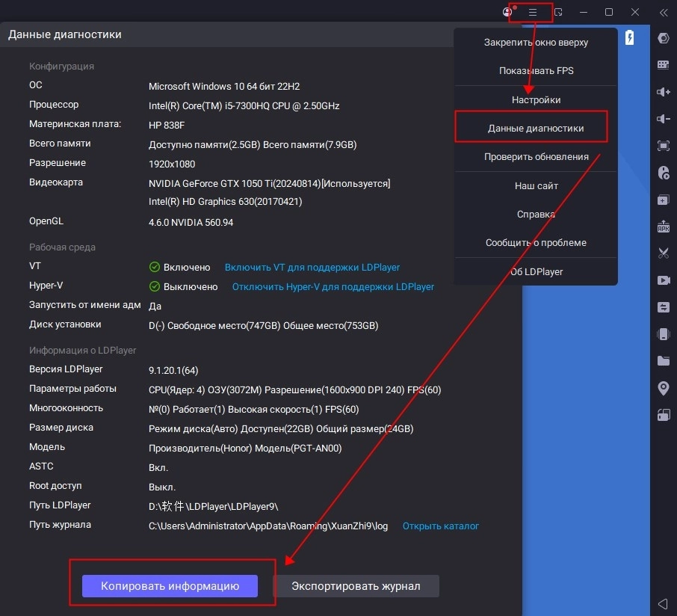Open the screenshot scissors tool

[663, 253]
